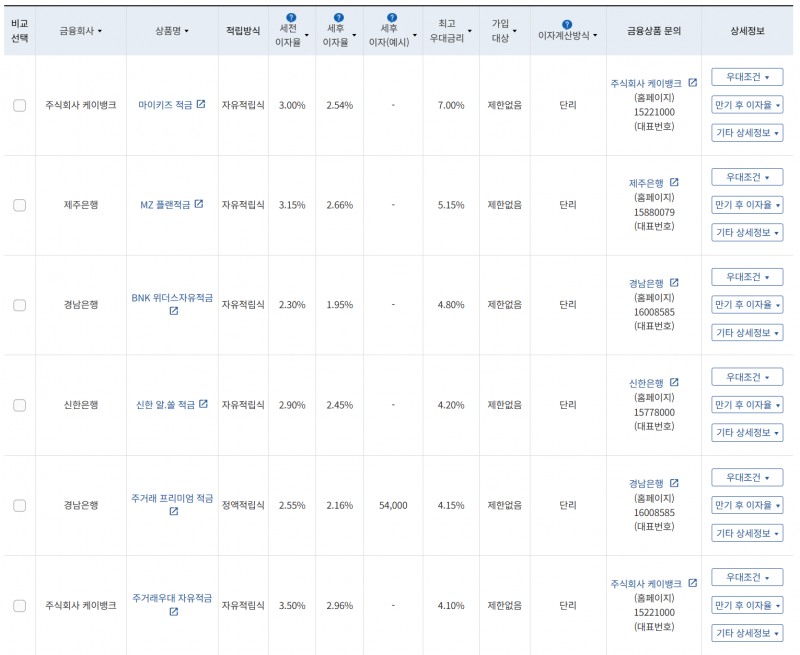Image resolution: width=800 pixels, height=655 pixels.
Task: Open external link icon under BNK 위더스자유적금
Action: coord(173,311)
